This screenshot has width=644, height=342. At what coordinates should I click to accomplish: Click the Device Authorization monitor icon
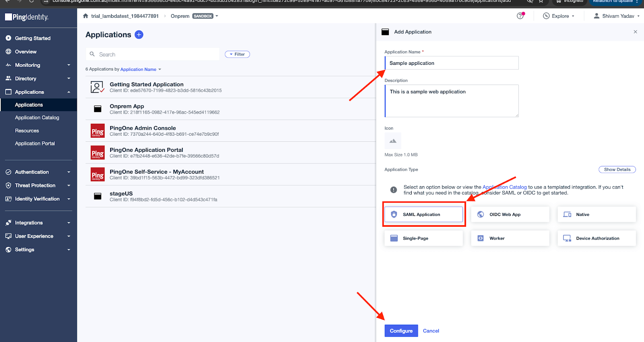tap(567, 238)
